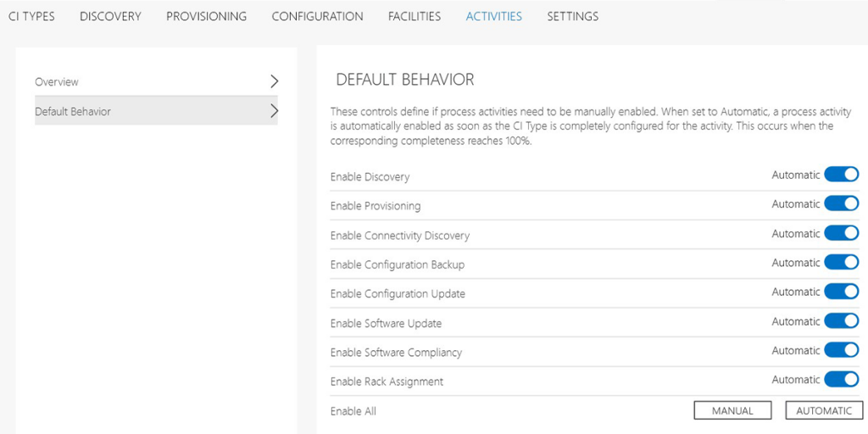This screenshot has width=868, height=434.
Task: Toggle the Enable Rack Assignment switch
Action: 841,380
